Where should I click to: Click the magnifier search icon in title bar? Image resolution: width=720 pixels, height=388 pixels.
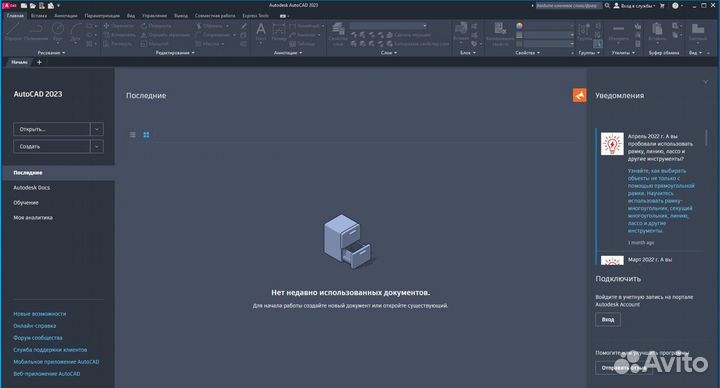tap(607, 6)
